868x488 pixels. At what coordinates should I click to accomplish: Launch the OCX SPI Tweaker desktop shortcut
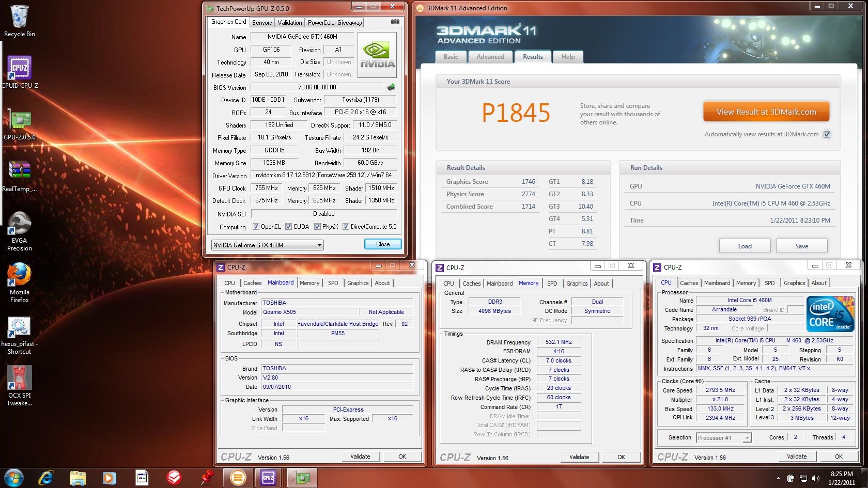click(x=20, y=386)
